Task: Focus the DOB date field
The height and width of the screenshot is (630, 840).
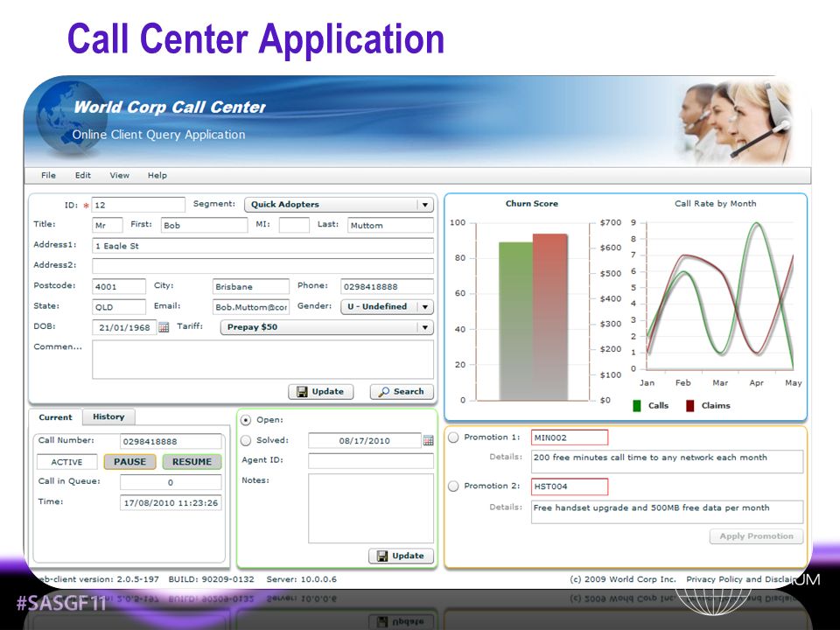Action: click(x=124, y=327)
